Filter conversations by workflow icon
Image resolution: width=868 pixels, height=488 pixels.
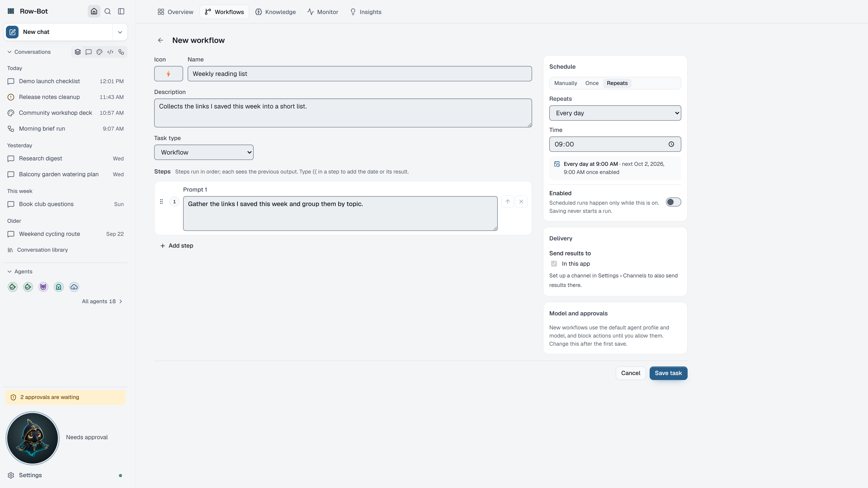121,52
